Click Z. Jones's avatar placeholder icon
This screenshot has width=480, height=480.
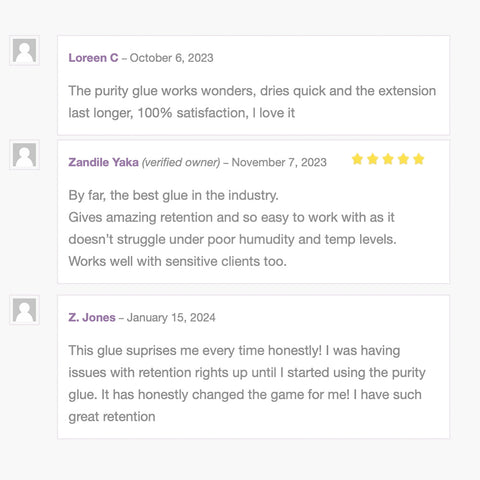24,310
